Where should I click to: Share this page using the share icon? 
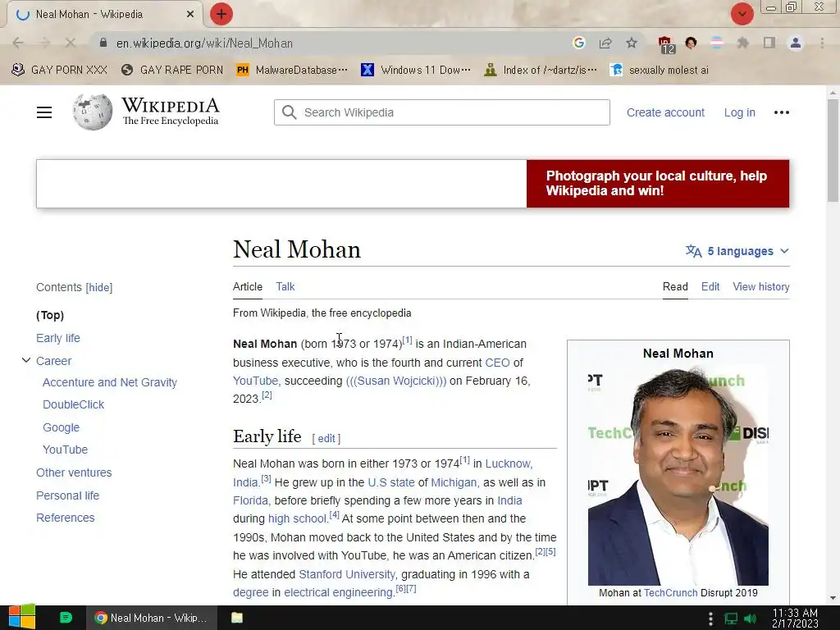[x=605, y=43]
